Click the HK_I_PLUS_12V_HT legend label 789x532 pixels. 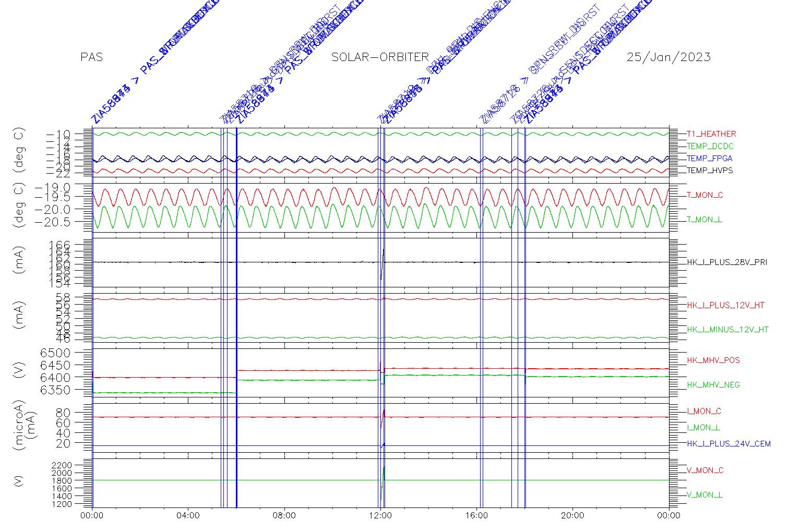(726, 305)
